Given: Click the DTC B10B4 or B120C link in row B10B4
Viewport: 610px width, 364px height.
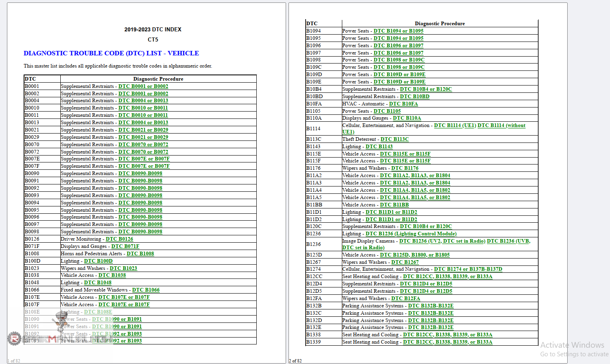Looking at the screenshot, I should (x=426, y=89).
